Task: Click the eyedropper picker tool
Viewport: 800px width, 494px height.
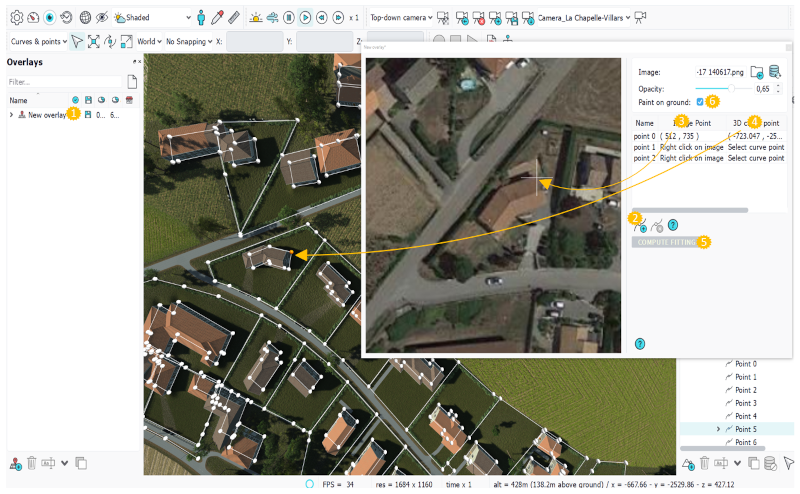Action: 216,18
